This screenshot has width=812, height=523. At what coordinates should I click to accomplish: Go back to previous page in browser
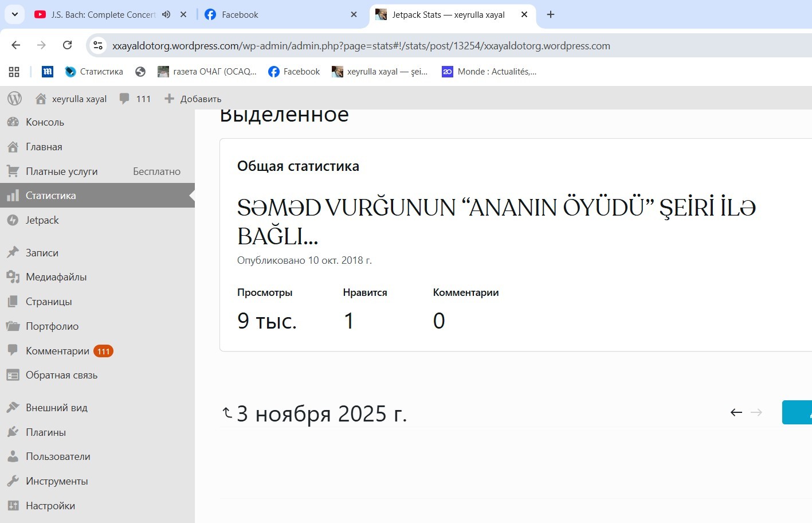[16, 45]
